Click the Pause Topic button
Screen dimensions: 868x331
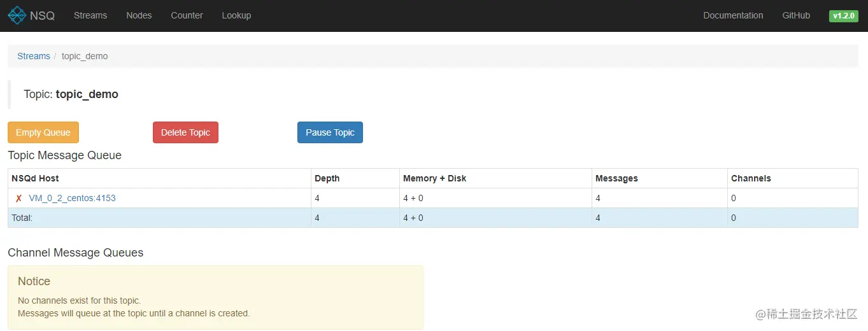[x=330, y=132]
